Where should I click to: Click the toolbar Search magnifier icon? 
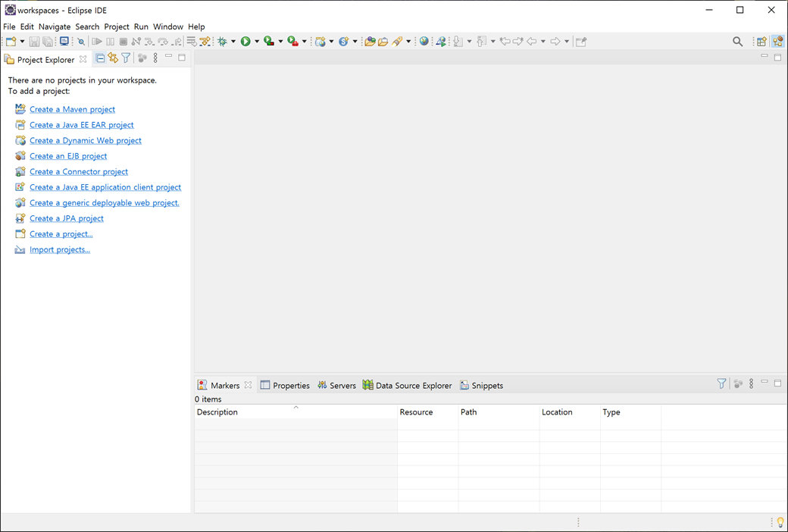click(x=737, y=42)
